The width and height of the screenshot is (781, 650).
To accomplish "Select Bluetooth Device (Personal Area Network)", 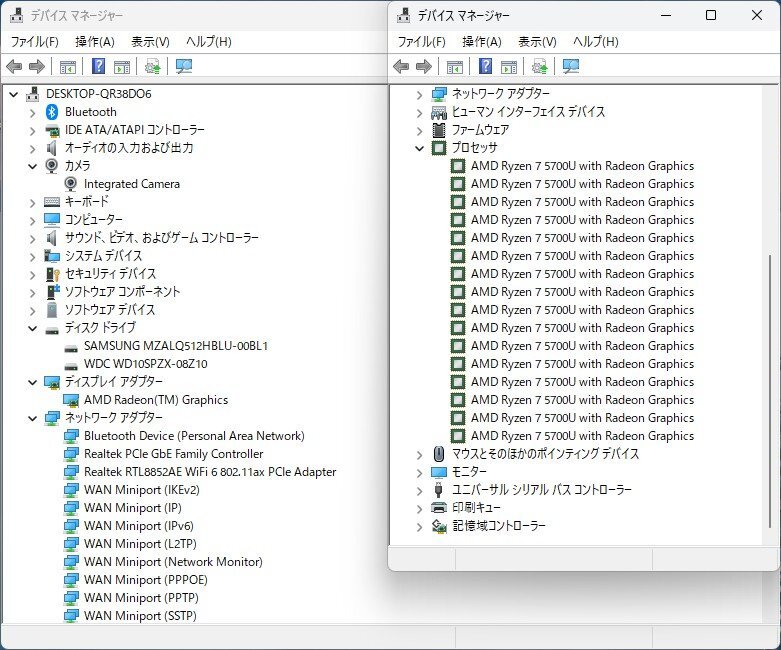I will click(x=194, y=436).
